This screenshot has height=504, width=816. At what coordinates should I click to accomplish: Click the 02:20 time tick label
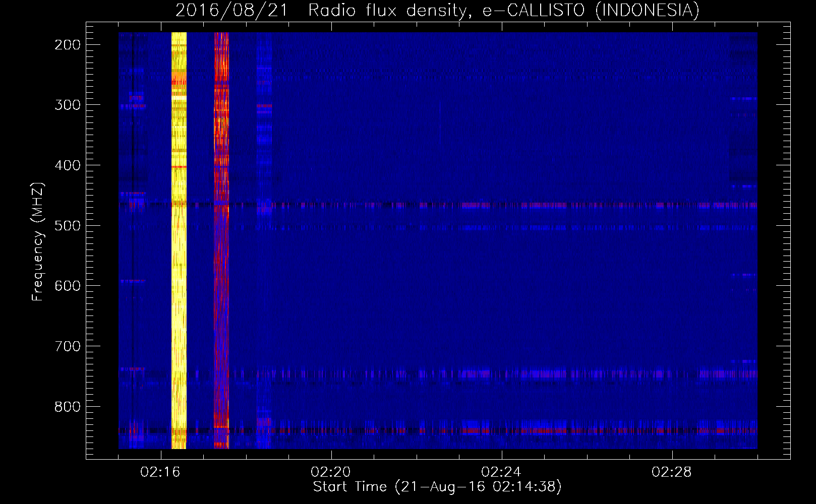[331, 472]
